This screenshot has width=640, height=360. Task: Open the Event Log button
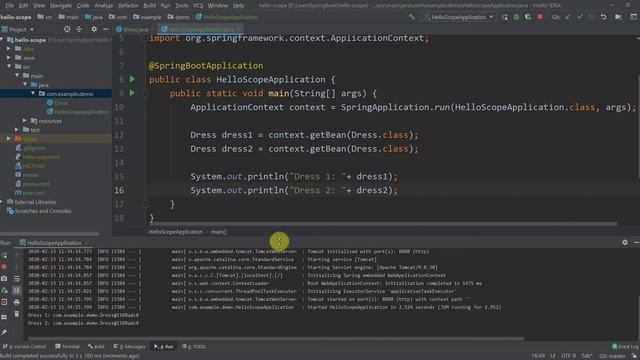(625, 347)
